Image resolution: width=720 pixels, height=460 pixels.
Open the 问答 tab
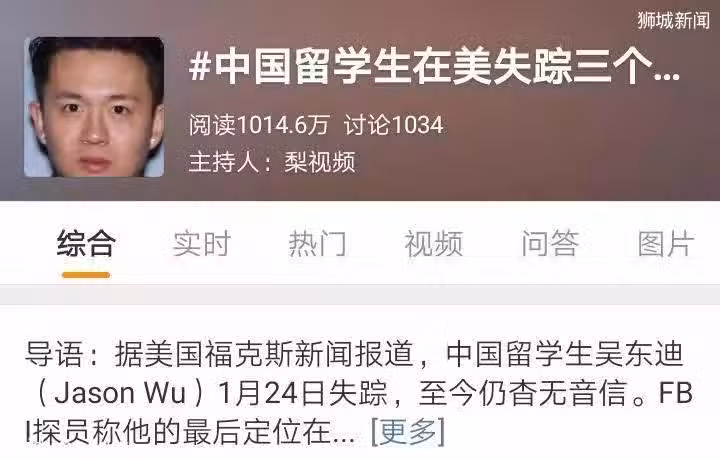coord(550,243)
